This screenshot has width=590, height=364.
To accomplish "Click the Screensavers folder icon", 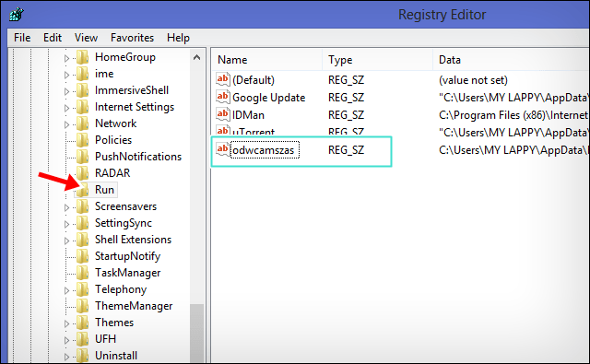I will coord(82,206).
